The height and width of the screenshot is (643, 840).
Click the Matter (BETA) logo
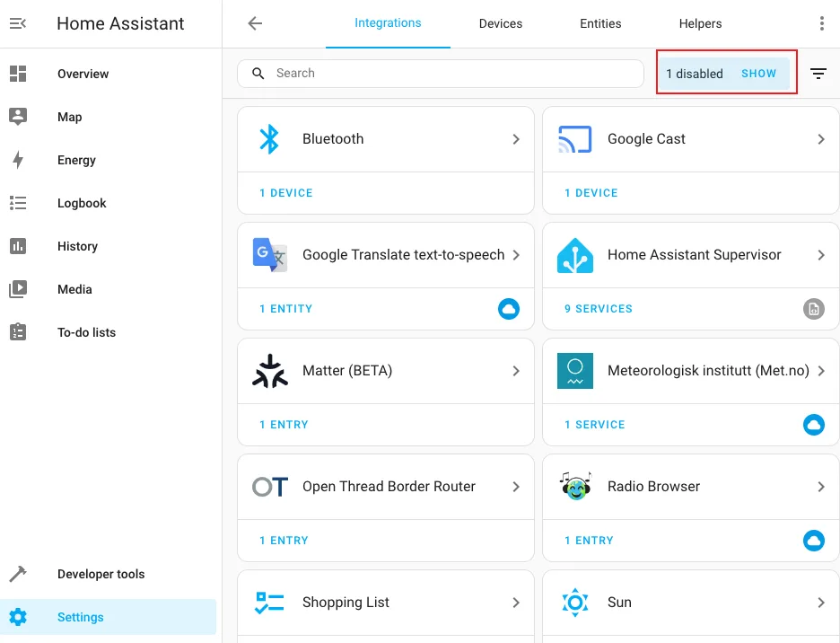pos(270,371)
